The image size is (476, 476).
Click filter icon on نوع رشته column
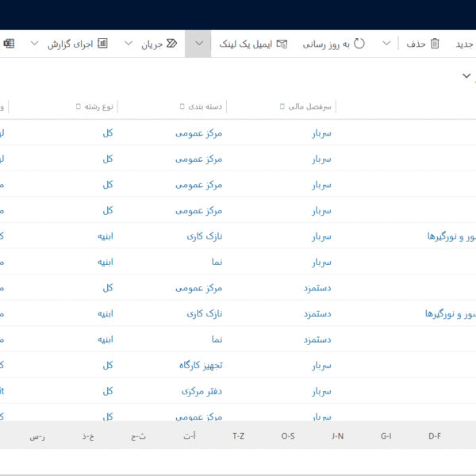pyautogui.click(x=78, y=106)
